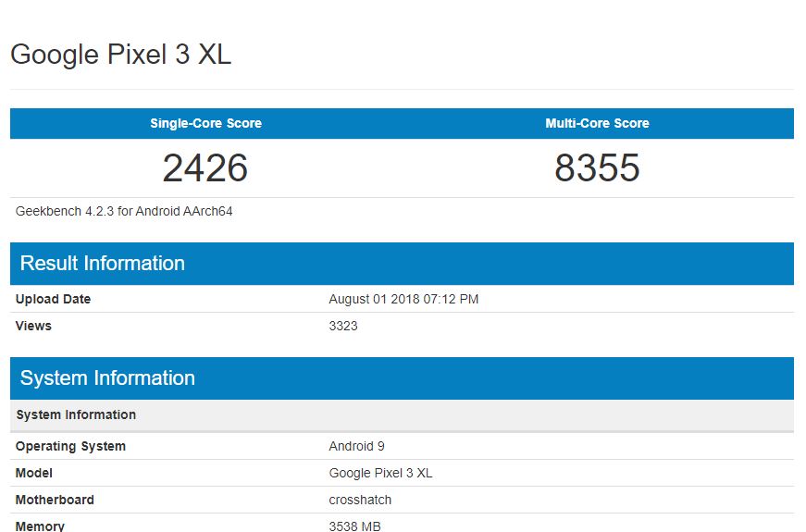Click the Operating System label
This screenshot has height=532, width=806.
click(70, 446)
